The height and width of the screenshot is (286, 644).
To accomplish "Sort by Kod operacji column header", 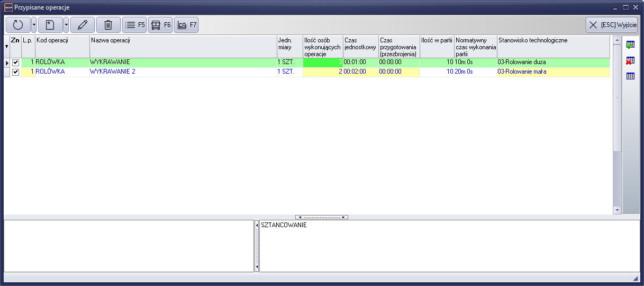I will pos(62,40).
